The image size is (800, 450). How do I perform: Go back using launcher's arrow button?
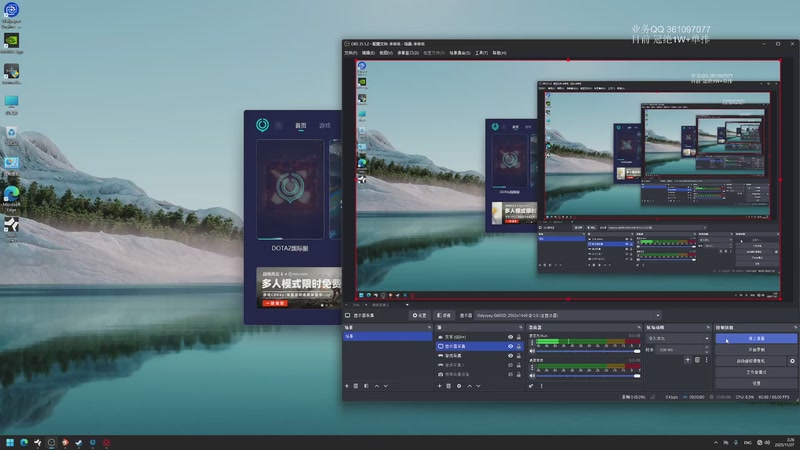pyautogui.click(x=279, y=126)
